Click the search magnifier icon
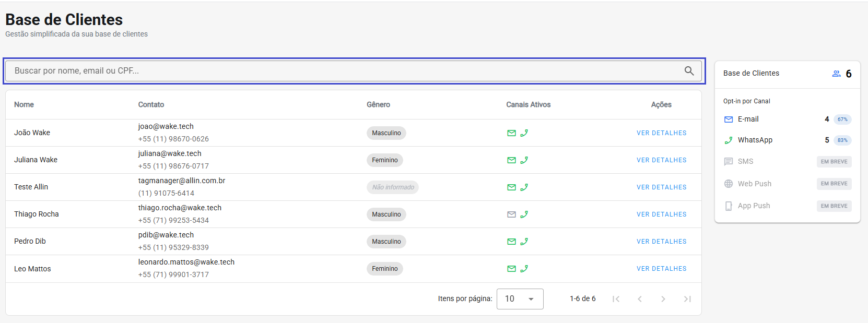The image size is (868, 323). (x=689, y=71)
